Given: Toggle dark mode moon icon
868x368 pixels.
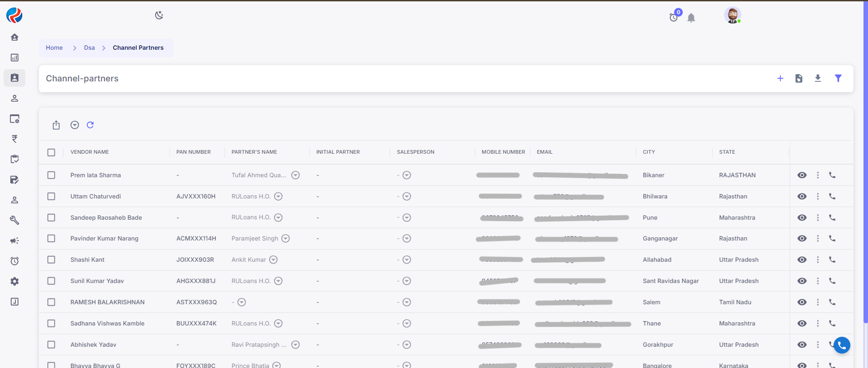Looking at the screenshot, I should pyautogui.click(x=159, y=15).
